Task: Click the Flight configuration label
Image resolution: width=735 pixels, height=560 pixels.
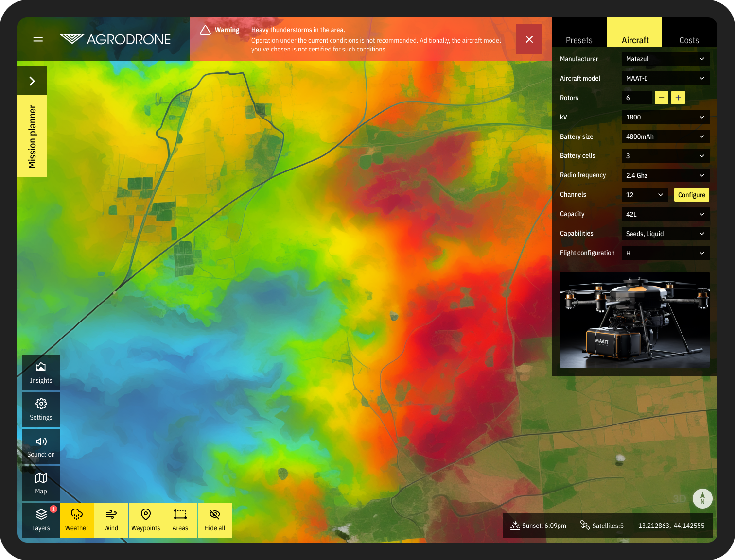Action: tap(587, 253)
